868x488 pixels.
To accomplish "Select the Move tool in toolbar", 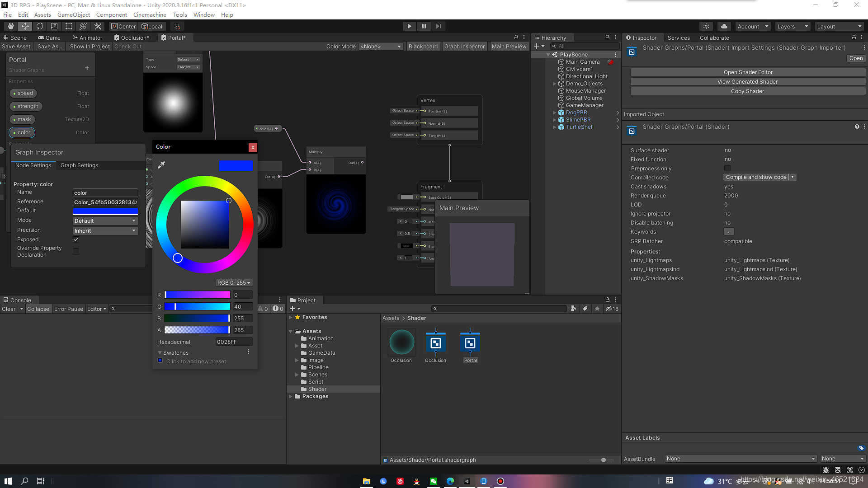I will (x=25, y=26).
